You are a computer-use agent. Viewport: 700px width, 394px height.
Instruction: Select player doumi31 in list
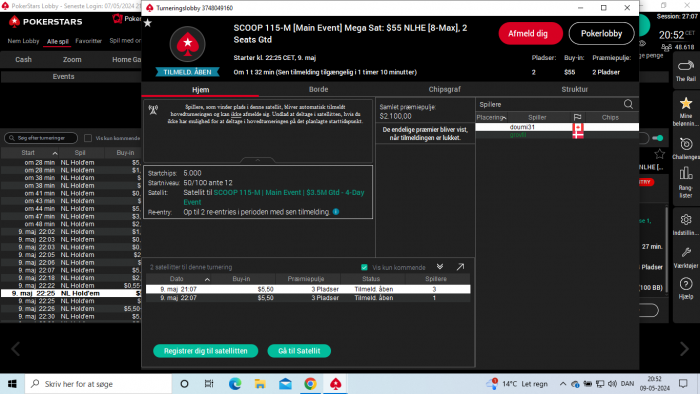click(557, 127)
